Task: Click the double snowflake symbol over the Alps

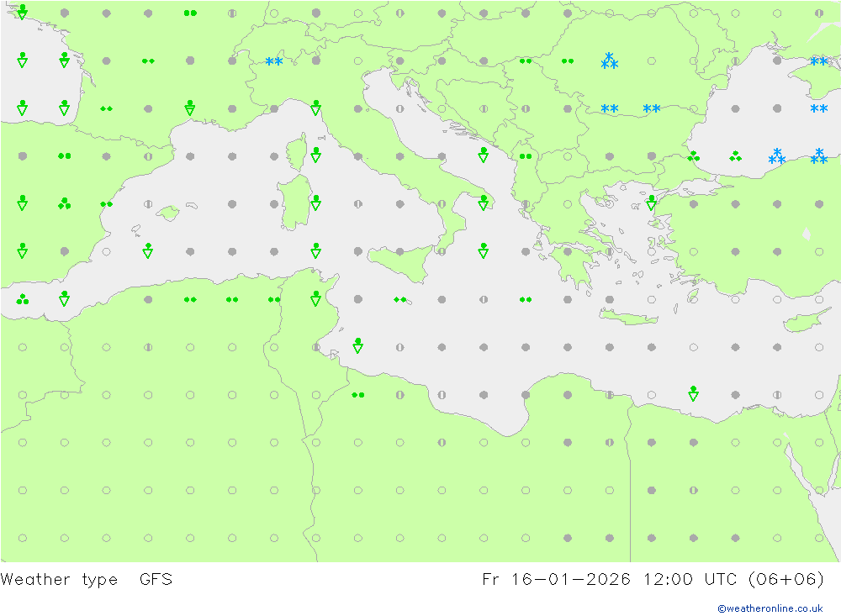Action: point(274,61)
